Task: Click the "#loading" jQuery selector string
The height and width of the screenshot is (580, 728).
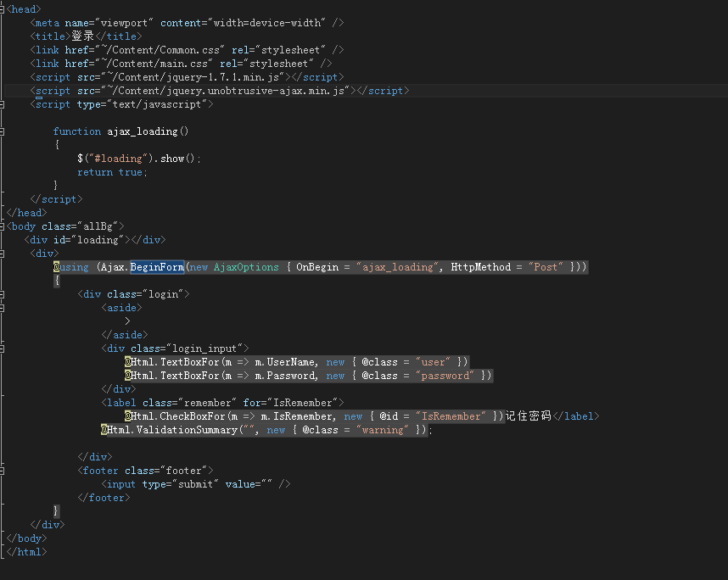Action: 118,159
